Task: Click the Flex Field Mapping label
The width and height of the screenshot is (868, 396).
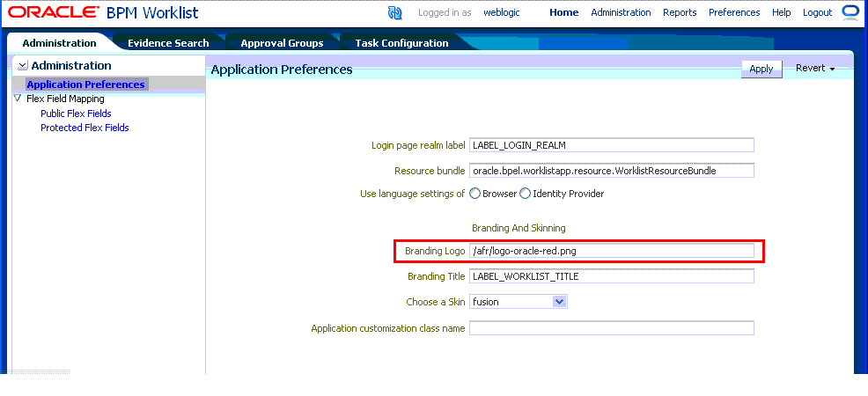Action: 65,99
